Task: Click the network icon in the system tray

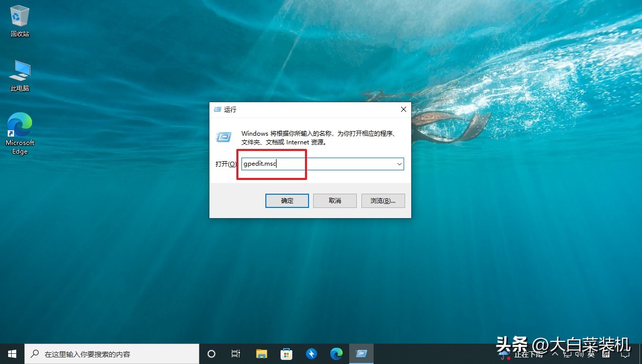Action: pyautogui.click(x=567, y=354)
